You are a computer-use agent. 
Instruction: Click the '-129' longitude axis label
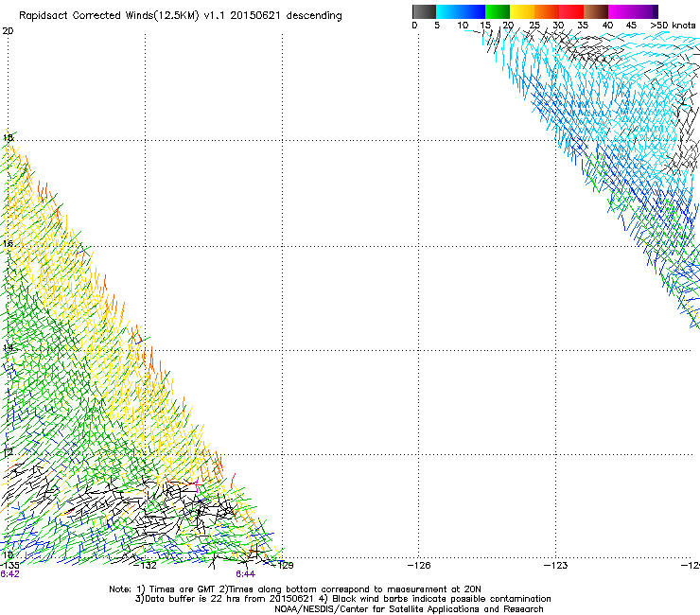point(283,566)
